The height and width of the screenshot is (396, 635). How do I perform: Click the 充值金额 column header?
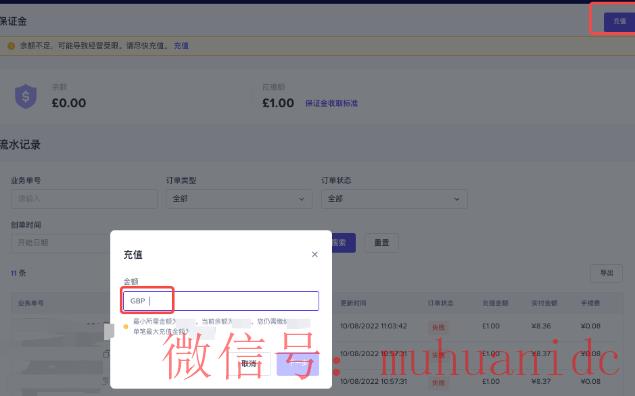coord(495,303)
